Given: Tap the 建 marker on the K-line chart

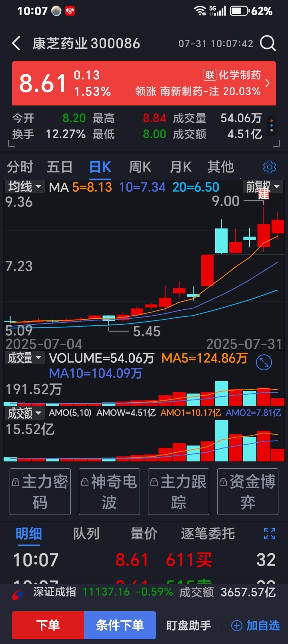Looking at the screenshot, I should click(264, 194).
